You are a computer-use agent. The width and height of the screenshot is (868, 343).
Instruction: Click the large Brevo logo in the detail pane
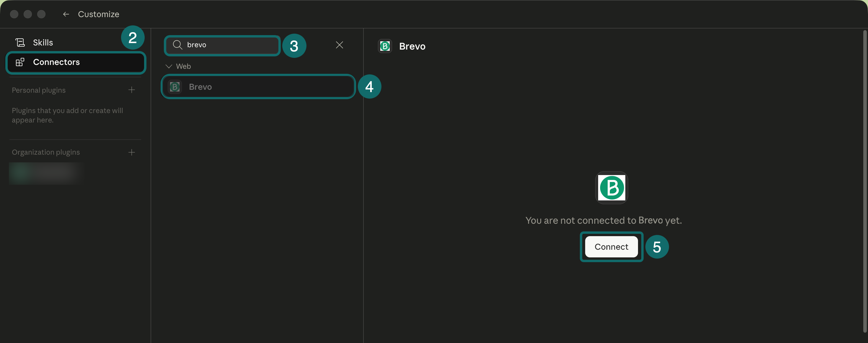click(x=611, y=188)
